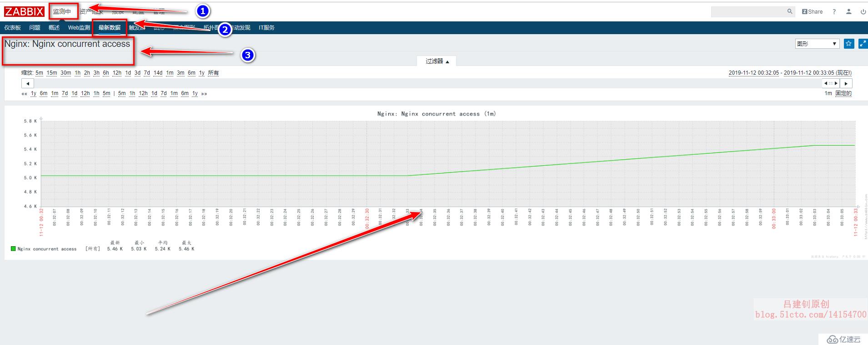This screenshot has height=345, width=868.
Task: Click the power logout icon
Action: (863, 12)
